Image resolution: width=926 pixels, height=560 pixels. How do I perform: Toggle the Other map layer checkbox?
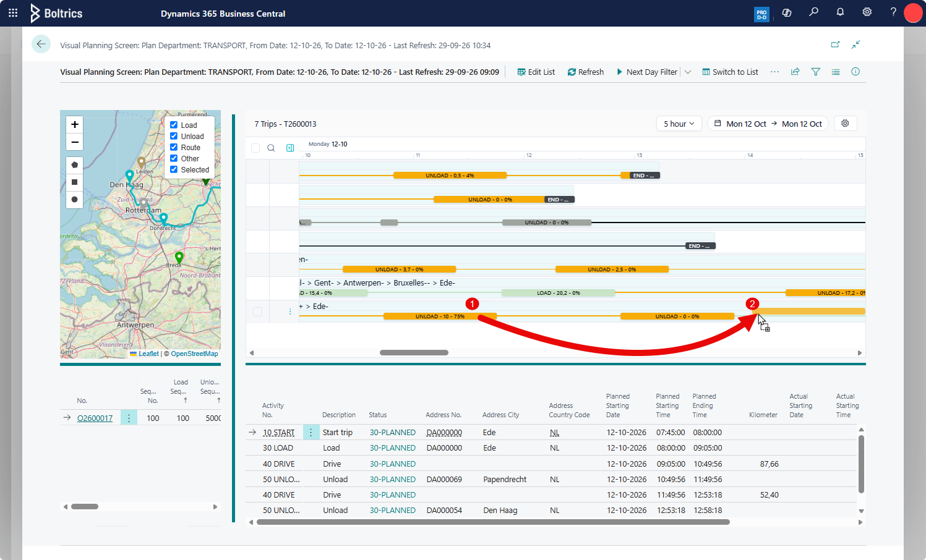pos(174,158)
